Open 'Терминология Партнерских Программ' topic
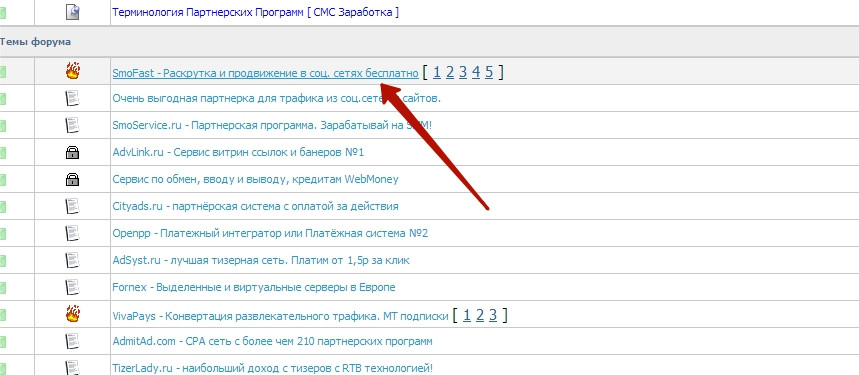The height and width of the screenshot is (375, 859). pyautogui.click(x=255, y=12)
